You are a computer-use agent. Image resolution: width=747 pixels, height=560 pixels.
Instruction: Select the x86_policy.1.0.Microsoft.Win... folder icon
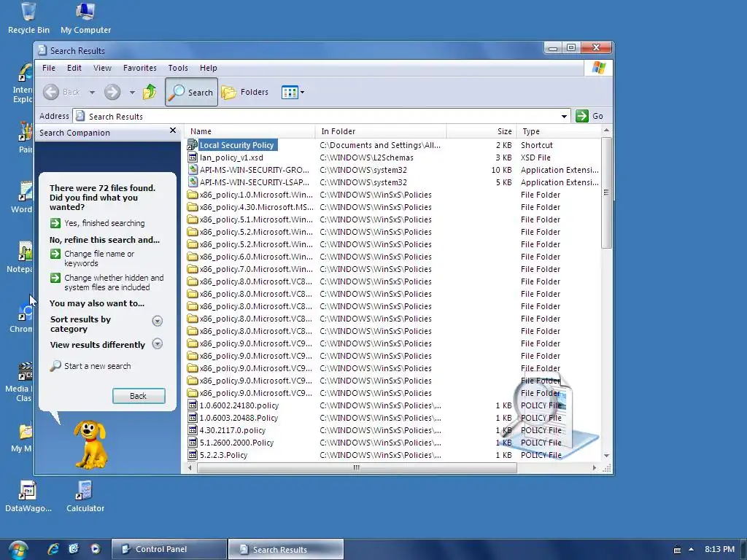193,194
